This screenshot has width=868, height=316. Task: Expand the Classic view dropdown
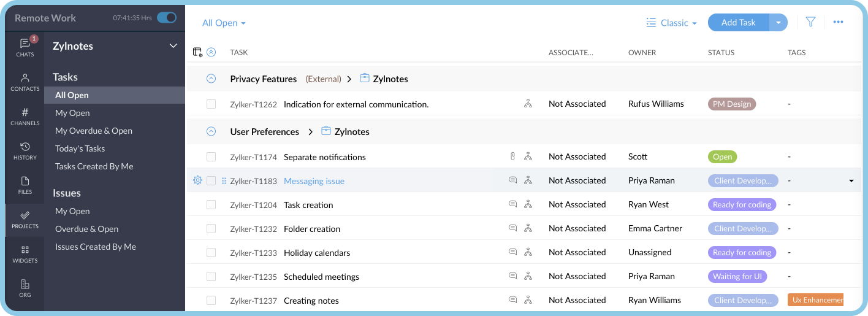pyautogui.click(x=672, y=23)
